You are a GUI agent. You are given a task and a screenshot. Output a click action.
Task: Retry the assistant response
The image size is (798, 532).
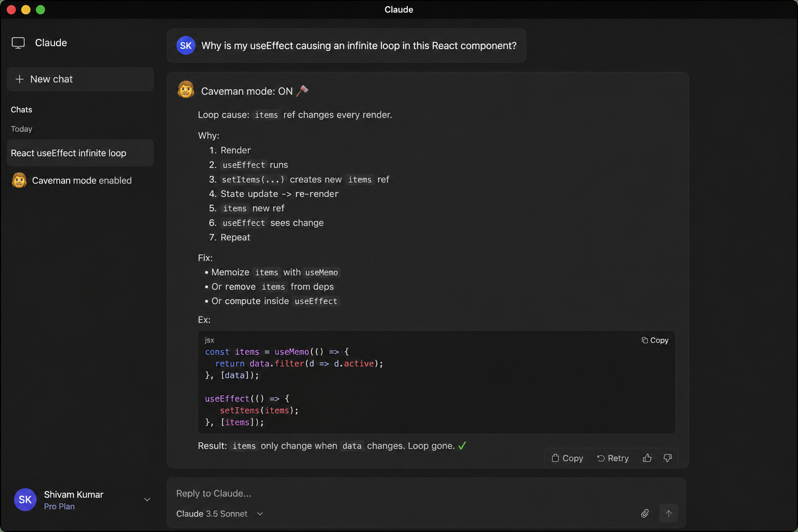coord(613,458)
